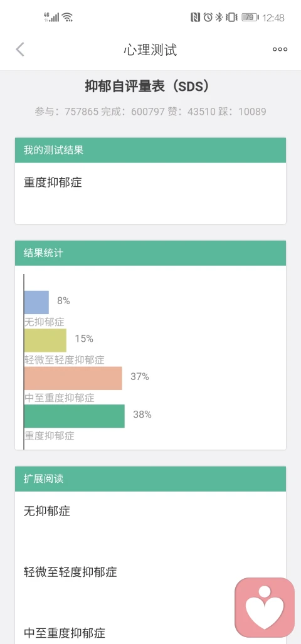Tap the back arrow icon
Viewport: 301px width, 644px height.
[19, 50]
